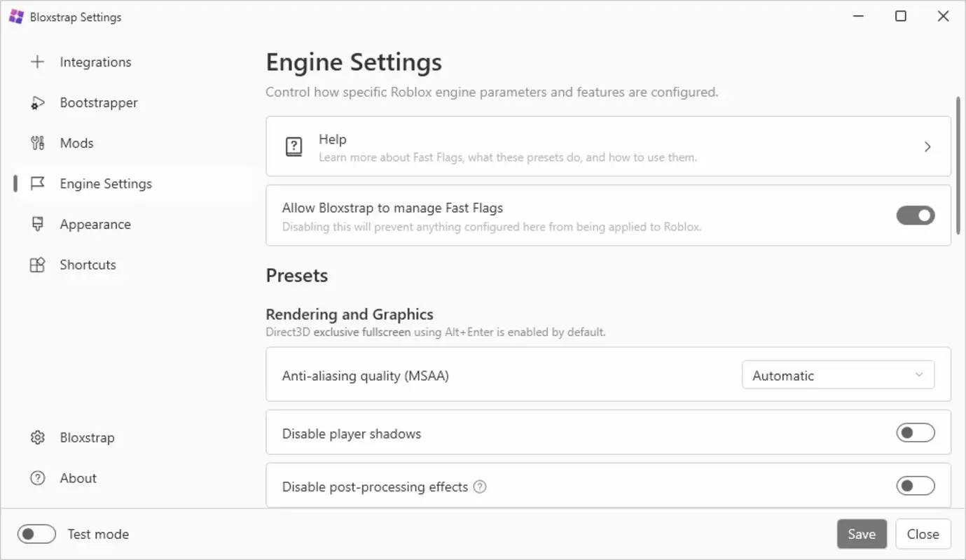This screenshot has height=560, width=966.
Task: Open About via the question mark icon
Action: pyautogui.click(x=37, y=477)
